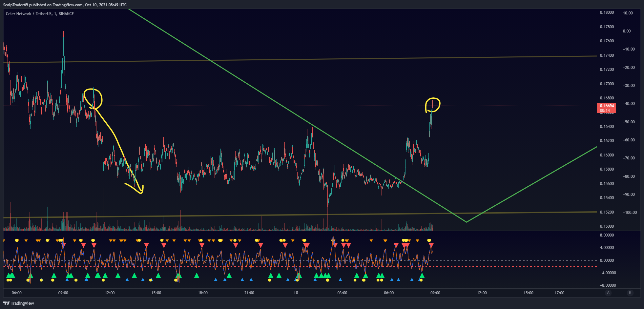Click the −20.00 secondary scale value
The height and width of the screenshot is (309, 644).
point(629,68)
